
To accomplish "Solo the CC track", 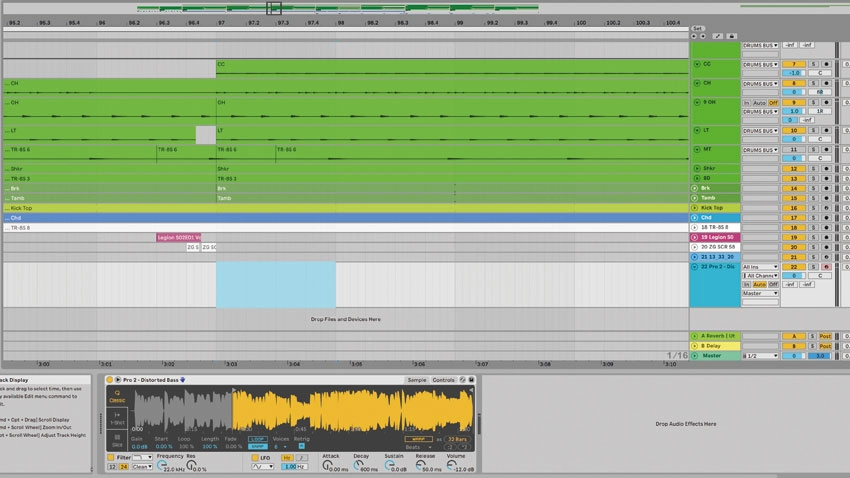I will click(813, 64).
